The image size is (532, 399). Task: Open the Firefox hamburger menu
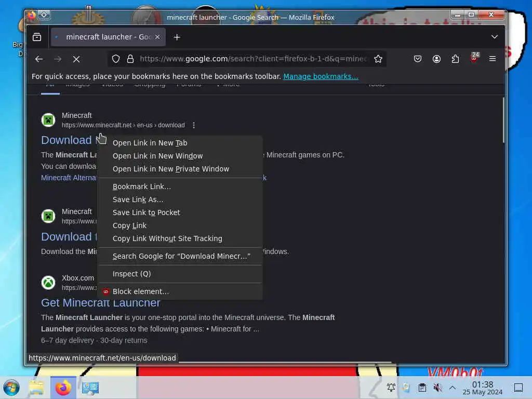pyautogui.click(x=493, y=59)
